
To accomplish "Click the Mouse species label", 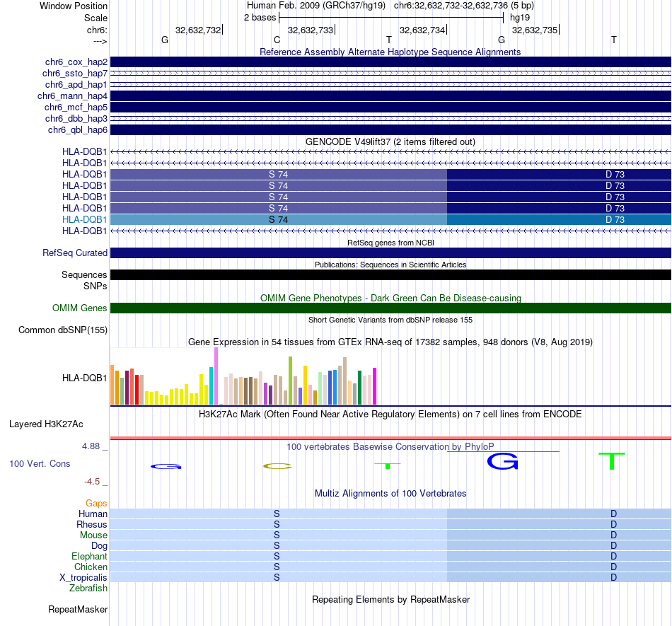I will [x=93, y=535].
